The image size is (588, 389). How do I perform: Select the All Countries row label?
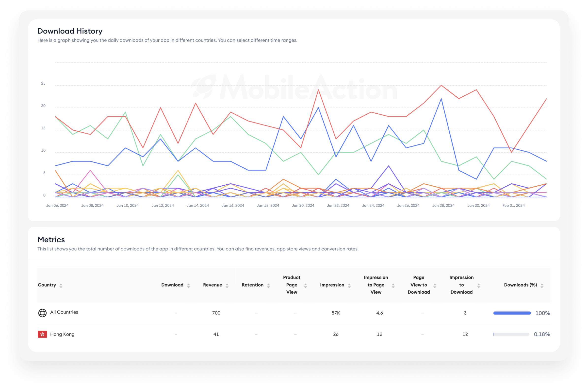click(64, 312)
